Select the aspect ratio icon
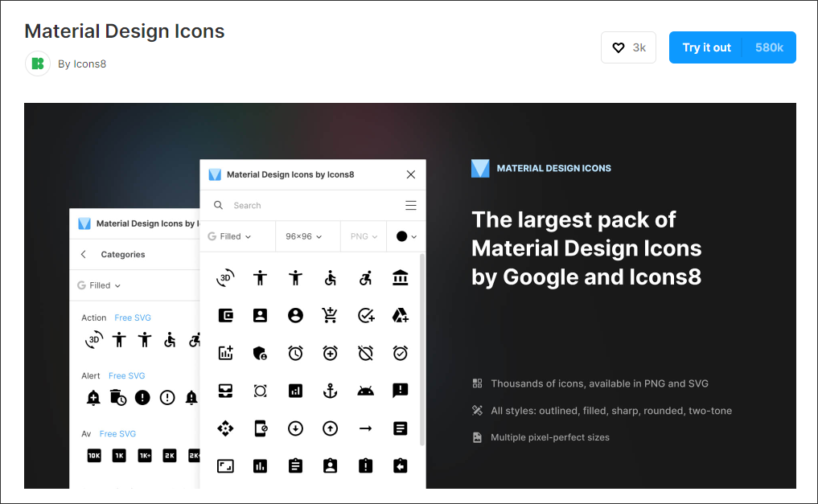The image size is (818, 504). (225, 466)
